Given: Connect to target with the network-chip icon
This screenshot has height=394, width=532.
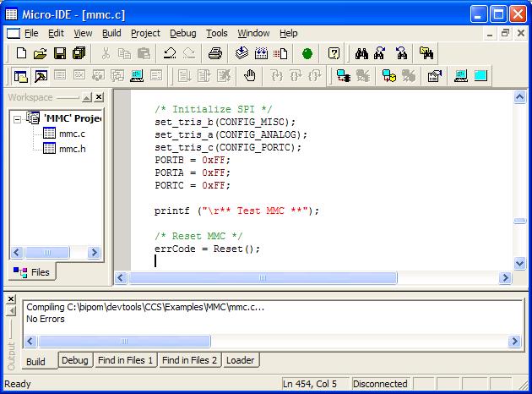Looking at the screenshot, I should [x=344, y=75].
